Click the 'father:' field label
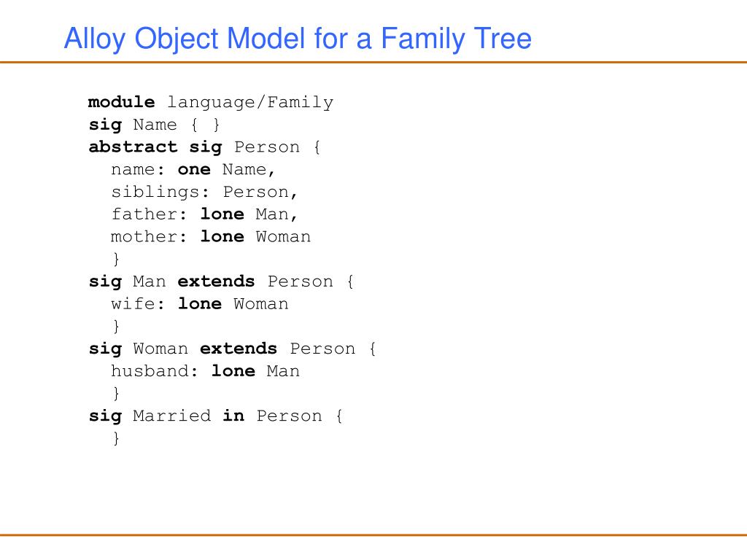Viewport: 747px width, 560px height. coord(149,214)
